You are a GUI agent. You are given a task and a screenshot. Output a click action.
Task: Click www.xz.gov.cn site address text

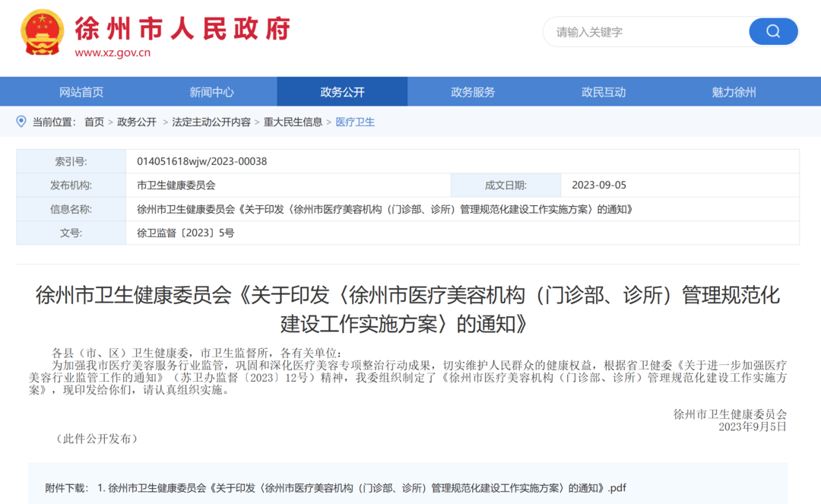[113, 53]
